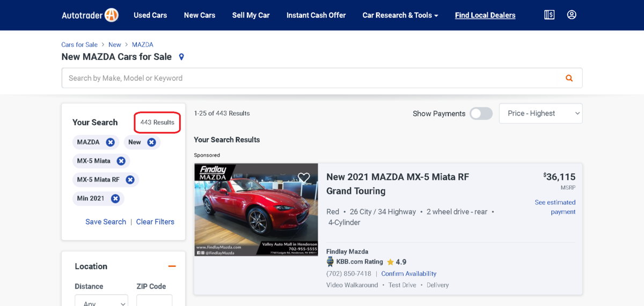Image resolution: width=644 pixels, height=306 pixels.
Task: Collapse the Location filter section
Action: coord(172,266)
